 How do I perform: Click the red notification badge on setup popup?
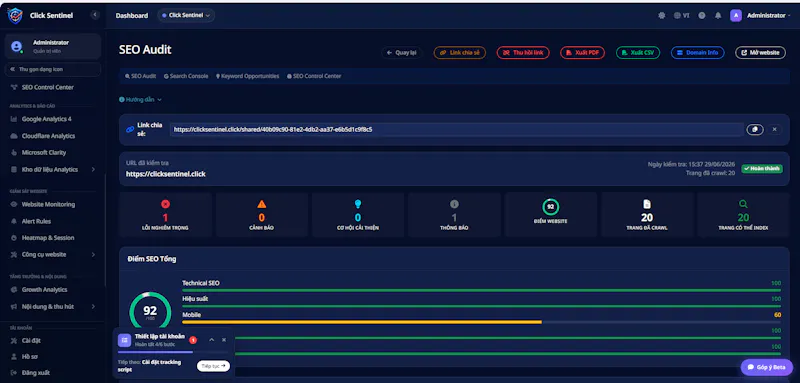point(193,340)
